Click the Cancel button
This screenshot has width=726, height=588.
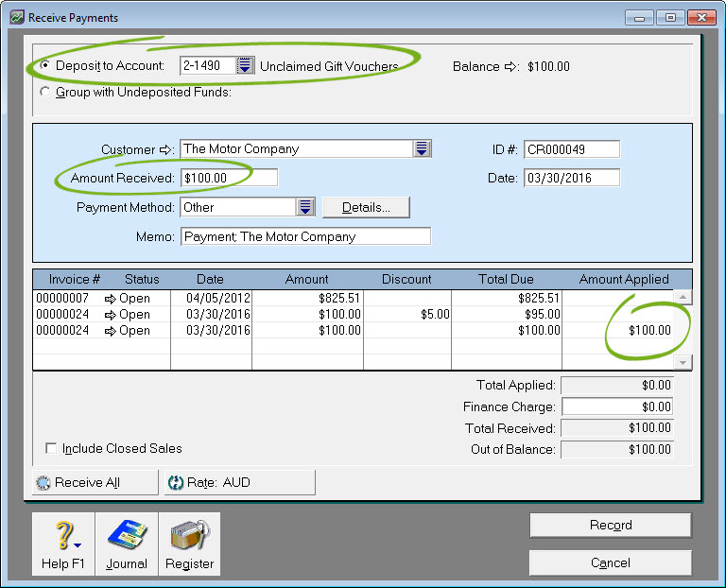click(611, 562)
